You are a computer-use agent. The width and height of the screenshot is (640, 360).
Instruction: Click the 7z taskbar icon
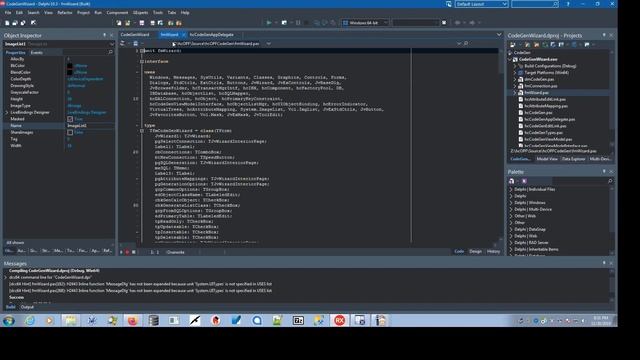[x=298, y=321]
